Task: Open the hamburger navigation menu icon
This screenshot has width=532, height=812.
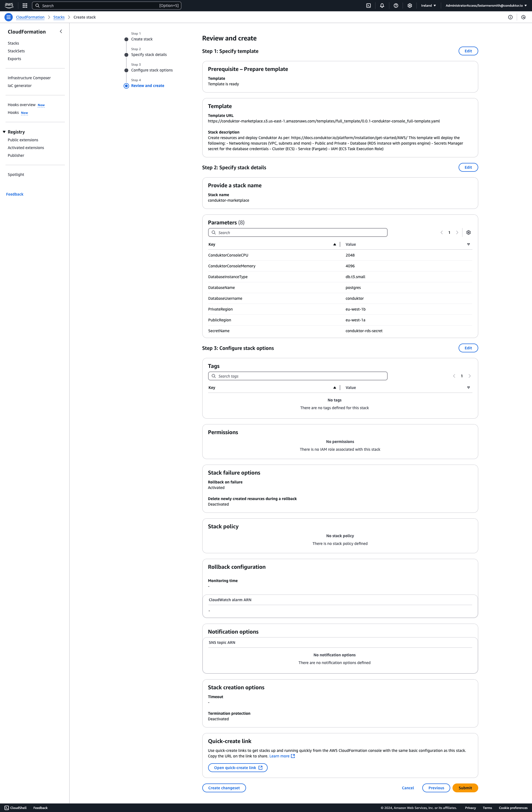Action: point(8,17)
